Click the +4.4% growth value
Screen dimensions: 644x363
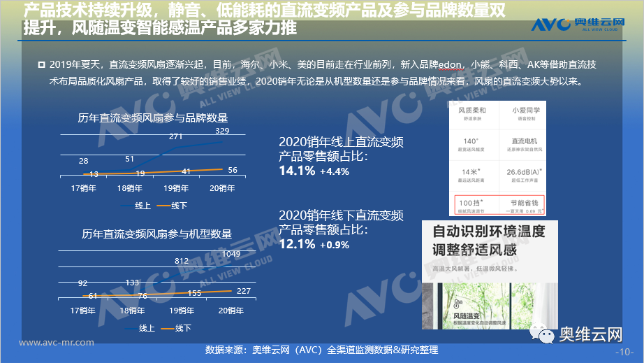pos(335,171)
